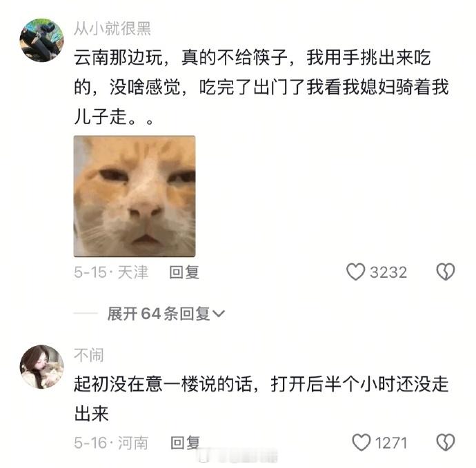Tap broken-heart icon on 不闹's comment
Screen dimensions: 476x468
446,442
